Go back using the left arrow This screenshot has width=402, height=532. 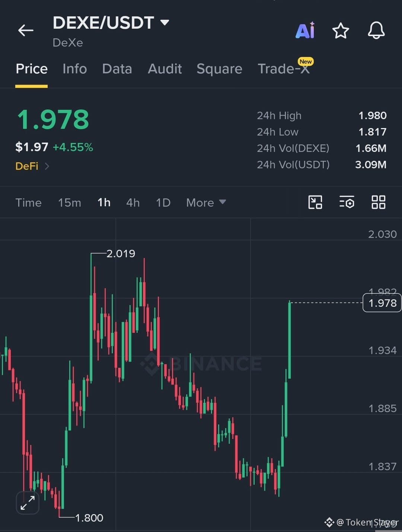[x=26, y=31]
